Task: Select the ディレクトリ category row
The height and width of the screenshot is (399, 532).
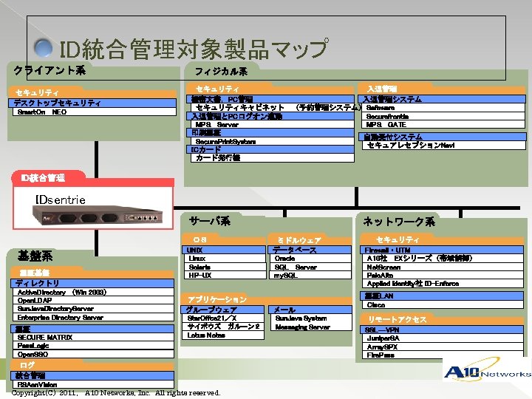Action: coord(92,283)
